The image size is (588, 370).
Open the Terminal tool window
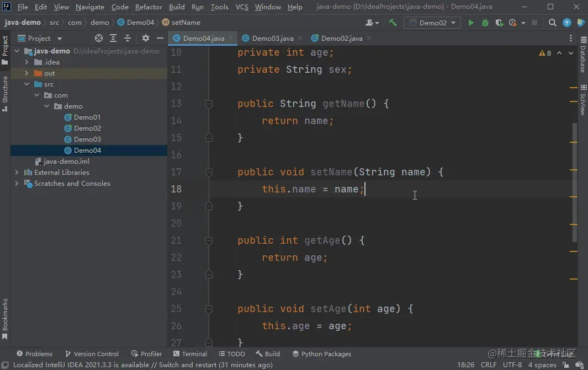coord(190,354)
